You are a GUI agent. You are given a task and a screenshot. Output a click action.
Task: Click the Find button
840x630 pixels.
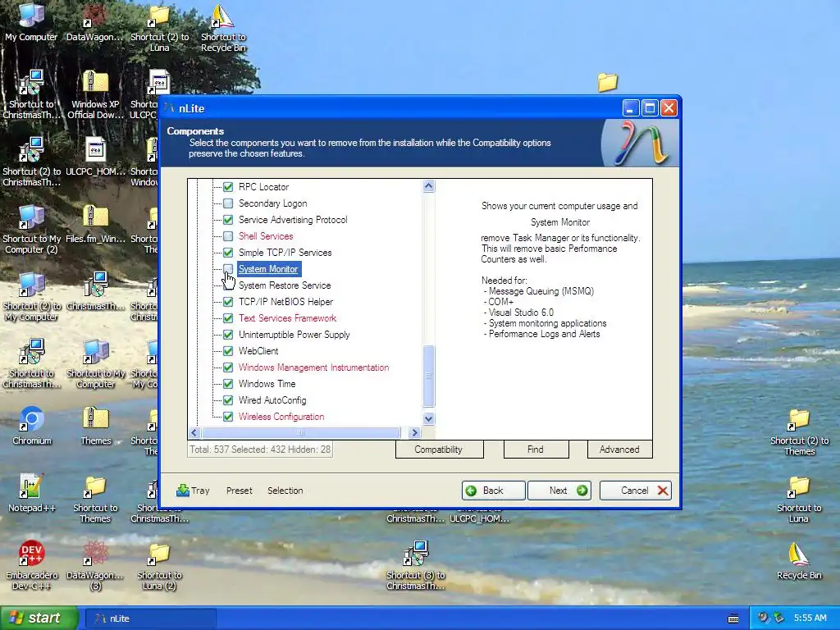point(536,450)
